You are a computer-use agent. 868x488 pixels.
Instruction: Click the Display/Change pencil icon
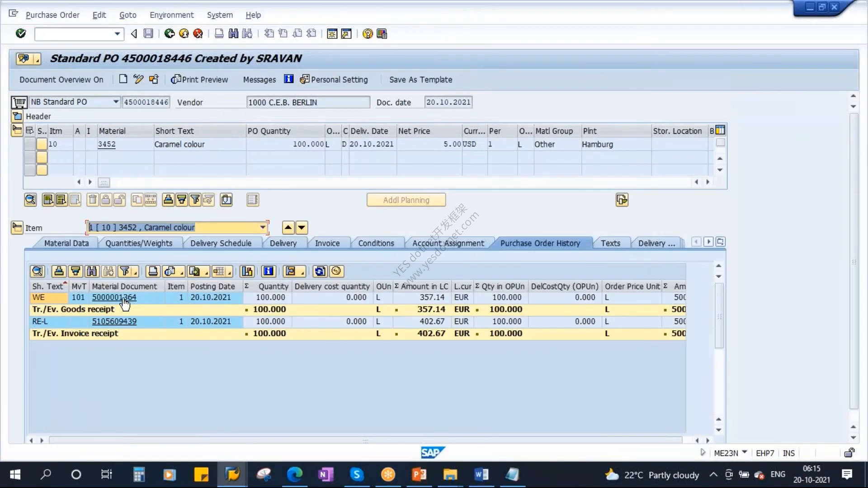138,80
